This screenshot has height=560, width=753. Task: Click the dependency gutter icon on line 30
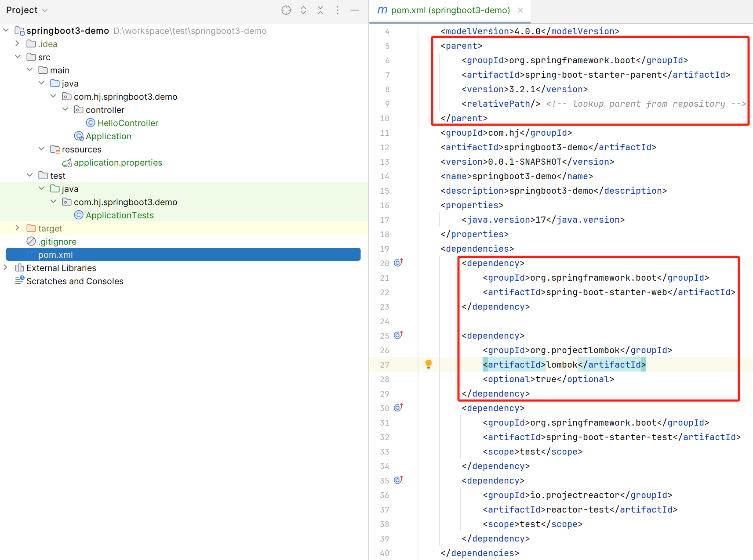(398, 408)
